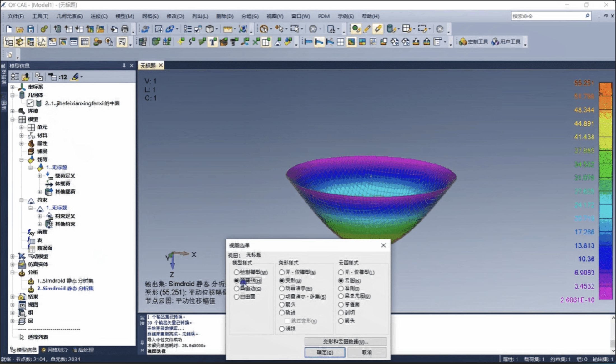616x364 pixels.
Task: Click the XY chart plot icon
Action: [x=41, y=42]
